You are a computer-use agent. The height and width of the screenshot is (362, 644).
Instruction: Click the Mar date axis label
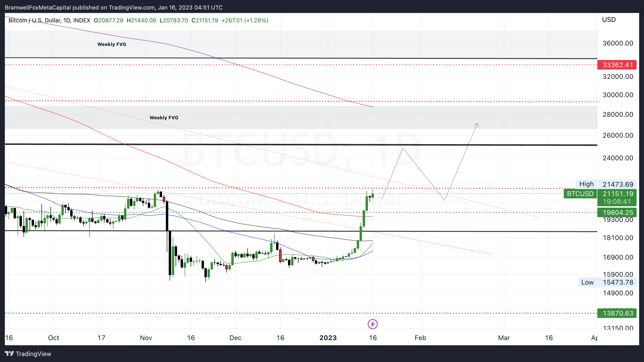coord(504,338)
